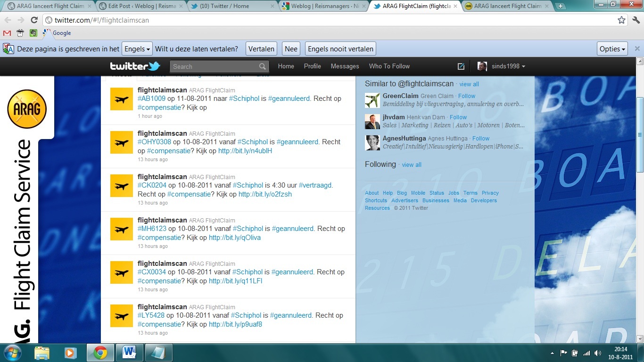
Task: Open new tab button
Action: point(560,6)
